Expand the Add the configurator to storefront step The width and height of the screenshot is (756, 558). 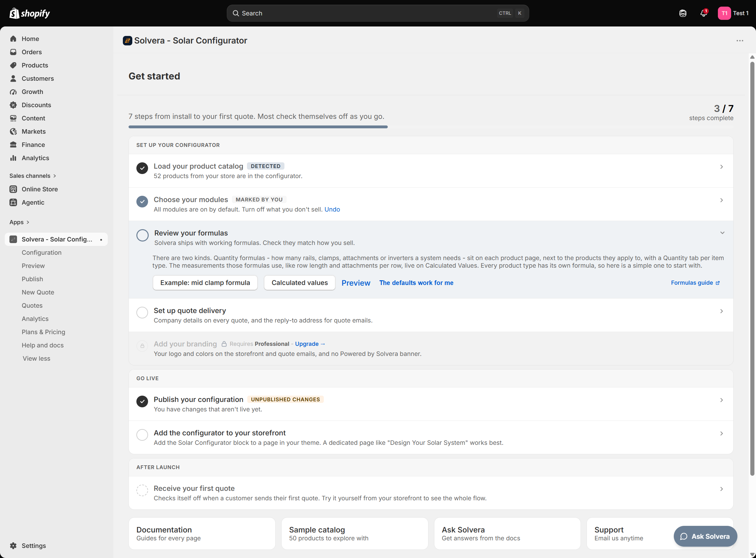(x=722, y=434)
